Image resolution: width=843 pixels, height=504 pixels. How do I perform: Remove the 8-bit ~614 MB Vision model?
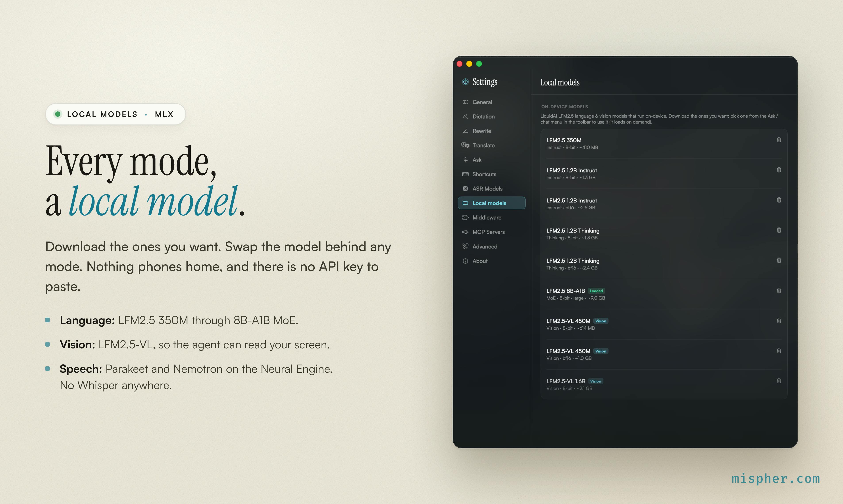tap(779, 321)
